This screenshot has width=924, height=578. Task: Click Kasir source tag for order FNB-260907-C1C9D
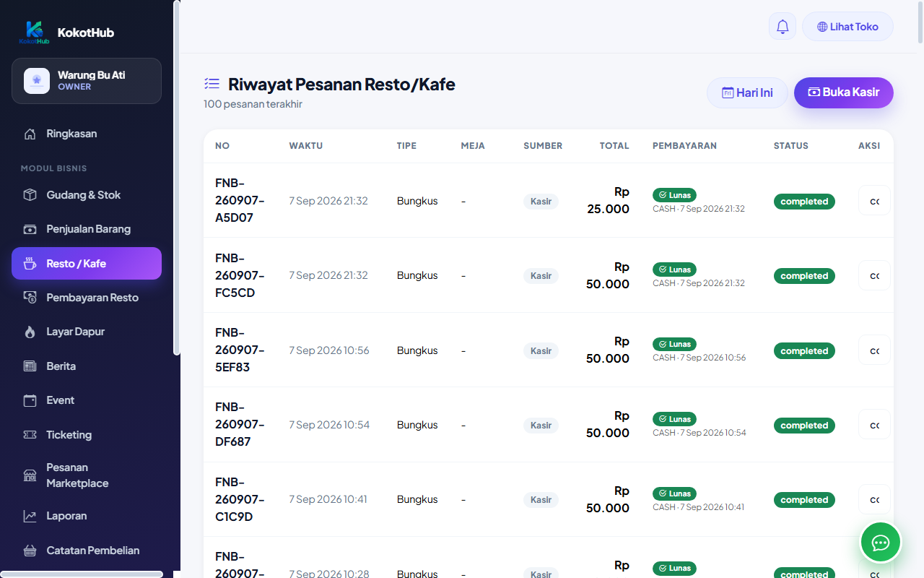541,500
